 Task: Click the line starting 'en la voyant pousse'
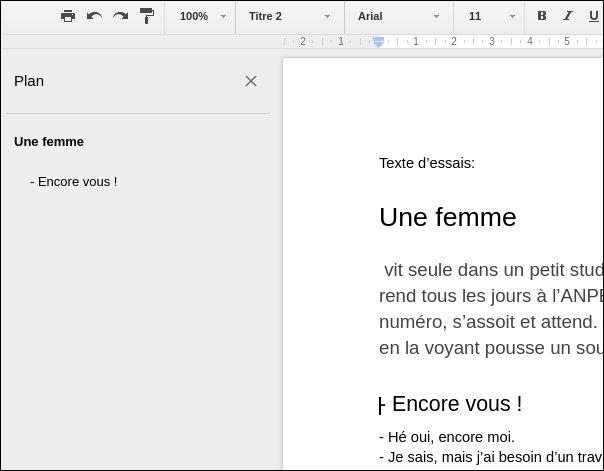(x=491, y=348)
